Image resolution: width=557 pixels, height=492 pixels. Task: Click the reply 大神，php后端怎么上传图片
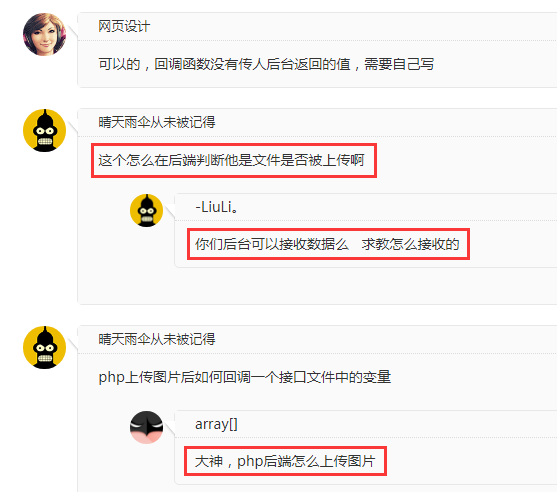click(x=285, y=461)
